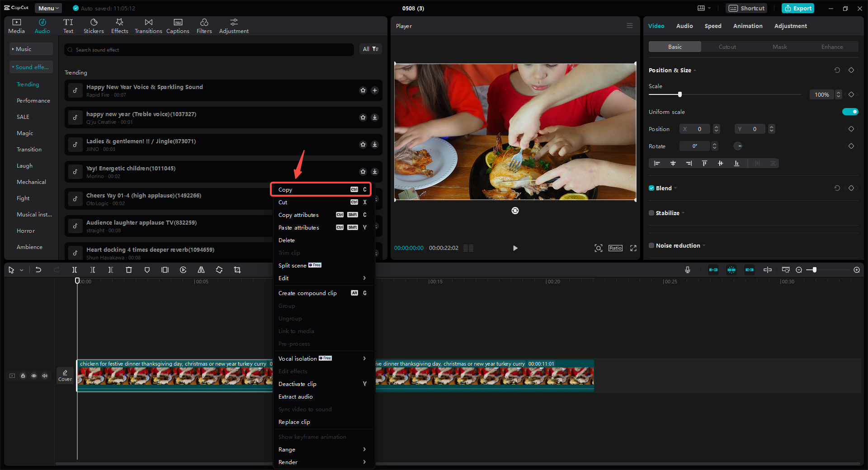
Task: Click the Delete icon above the timeline
Action: (x=129, y=270)
